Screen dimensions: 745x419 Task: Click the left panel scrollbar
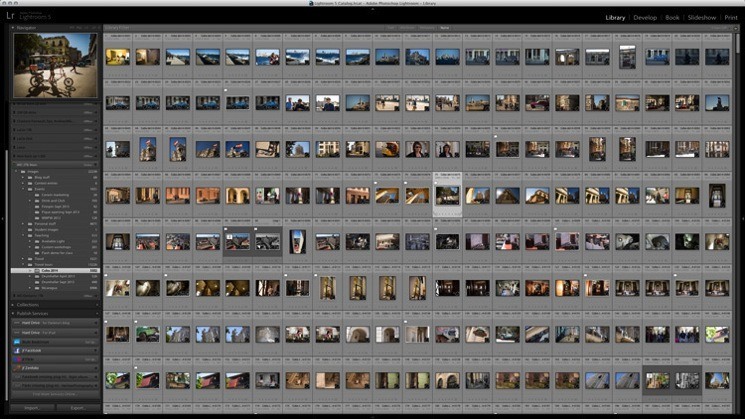click(7, 276)
